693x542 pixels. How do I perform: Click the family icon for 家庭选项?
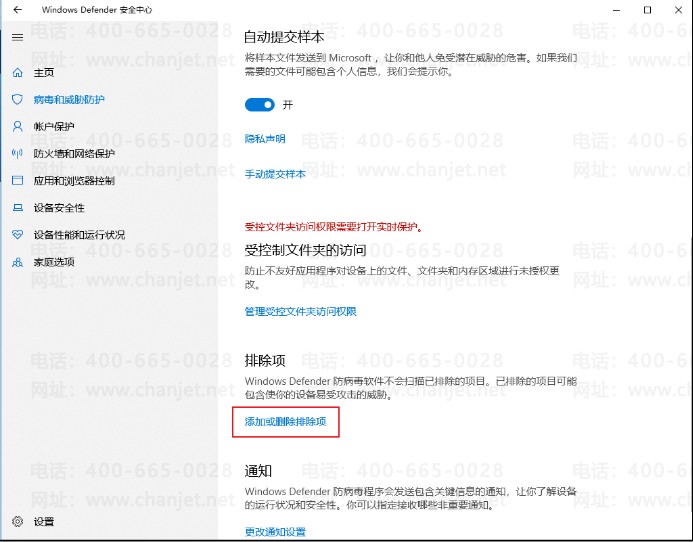(17, 262)
